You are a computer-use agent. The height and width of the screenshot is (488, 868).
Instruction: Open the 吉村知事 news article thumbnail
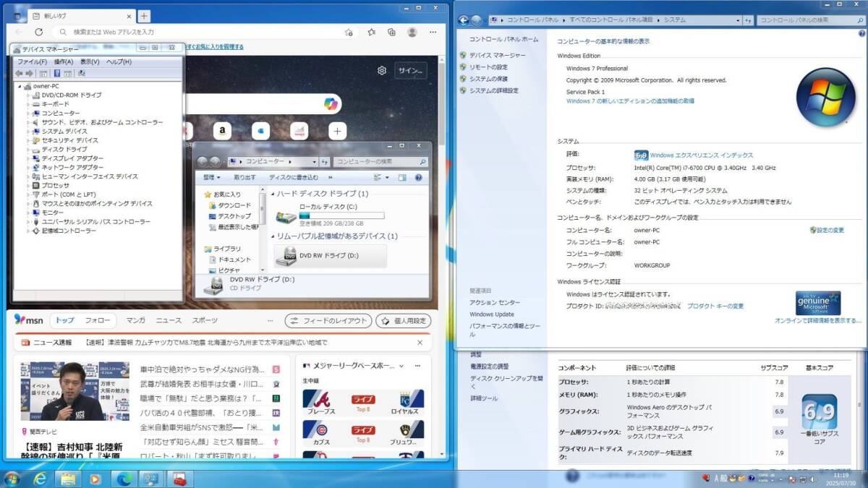[x=75, y=391]
